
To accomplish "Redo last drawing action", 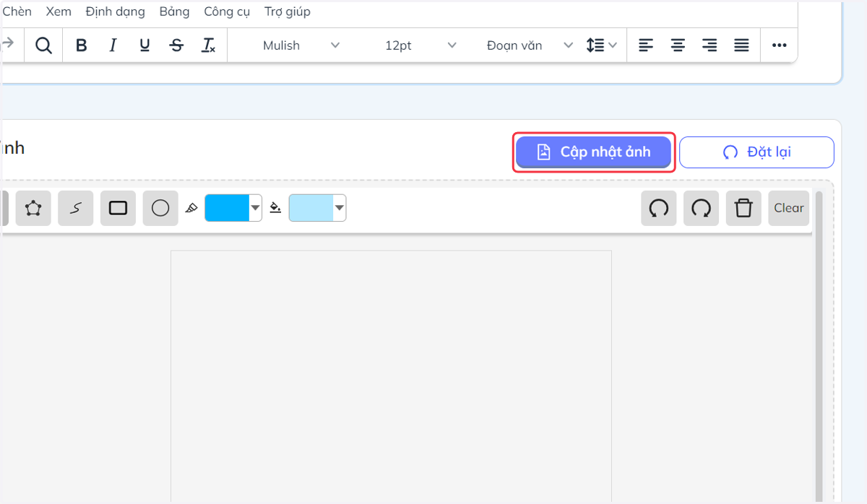I will pyautogui.click(x=701, y=209).
